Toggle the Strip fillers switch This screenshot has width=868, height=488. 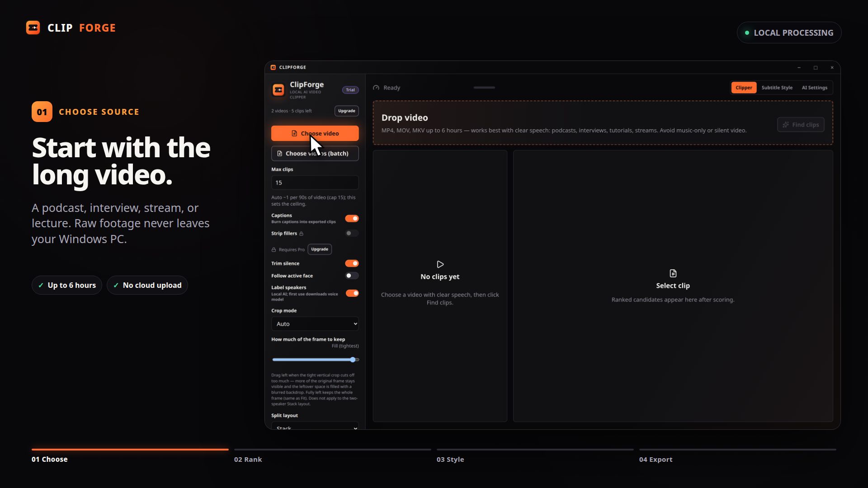(x=352, y=233)
